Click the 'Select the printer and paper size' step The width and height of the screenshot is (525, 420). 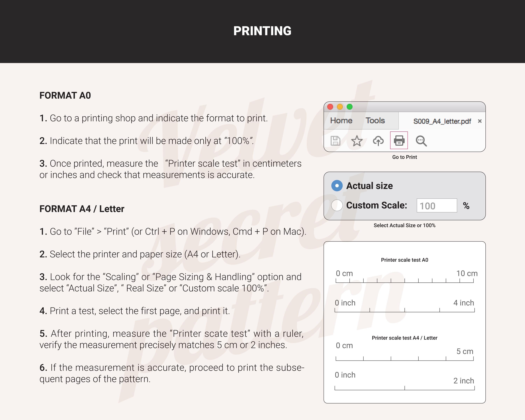[140, 254]
